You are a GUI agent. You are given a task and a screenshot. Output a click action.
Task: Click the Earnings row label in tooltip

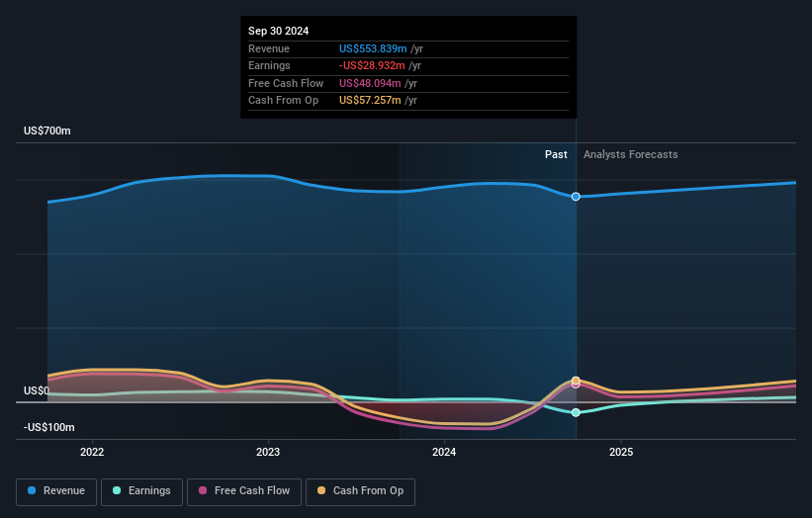click(269, 65)
